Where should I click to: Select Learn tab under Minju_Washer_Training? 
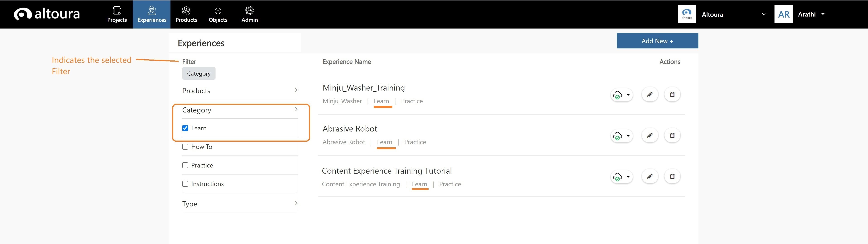tap(381, 101)
